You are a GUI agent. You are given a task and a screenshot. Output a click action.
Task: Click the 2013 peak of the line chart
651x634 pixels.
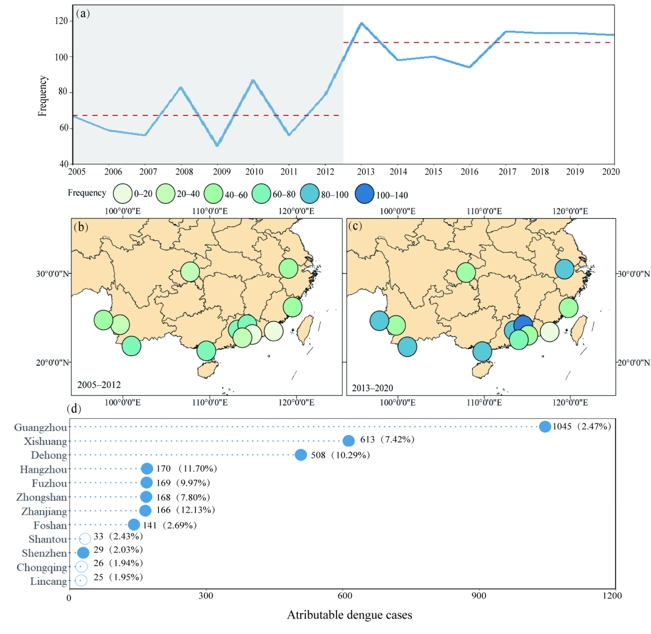pos(361,23)
